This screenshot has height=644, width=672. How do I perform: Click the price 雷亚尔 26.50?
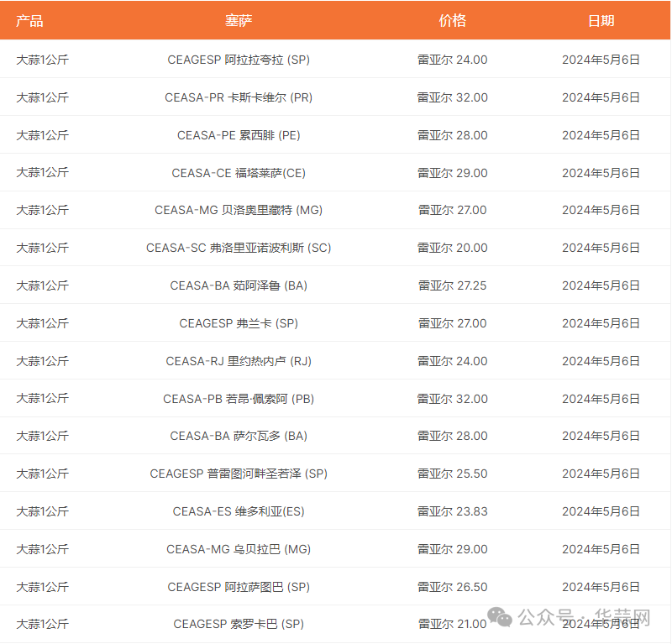coord(453,587)
